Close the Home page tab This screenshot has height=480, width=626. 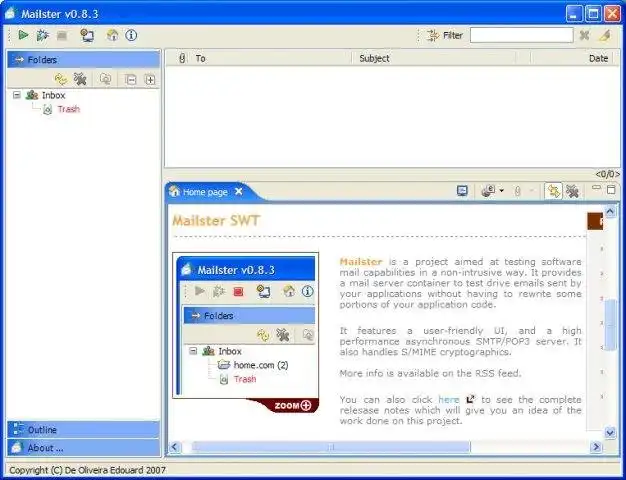[239, 192]
